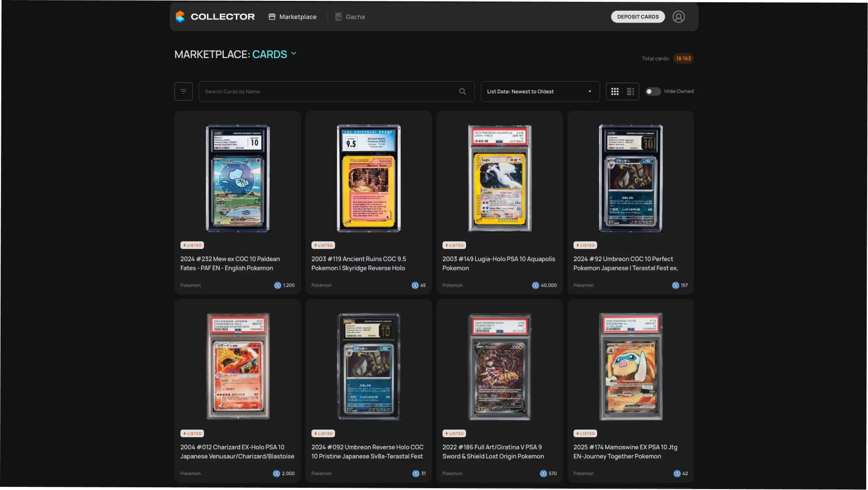Click the search magnifier icon

[462, 92]
